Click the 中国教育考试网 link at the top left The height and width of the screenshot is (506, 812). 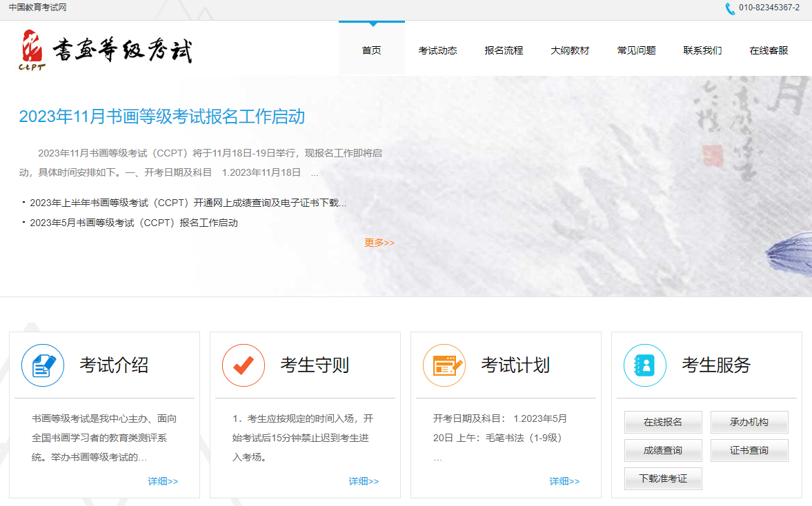pyautogui.click(x=38, y=8)
